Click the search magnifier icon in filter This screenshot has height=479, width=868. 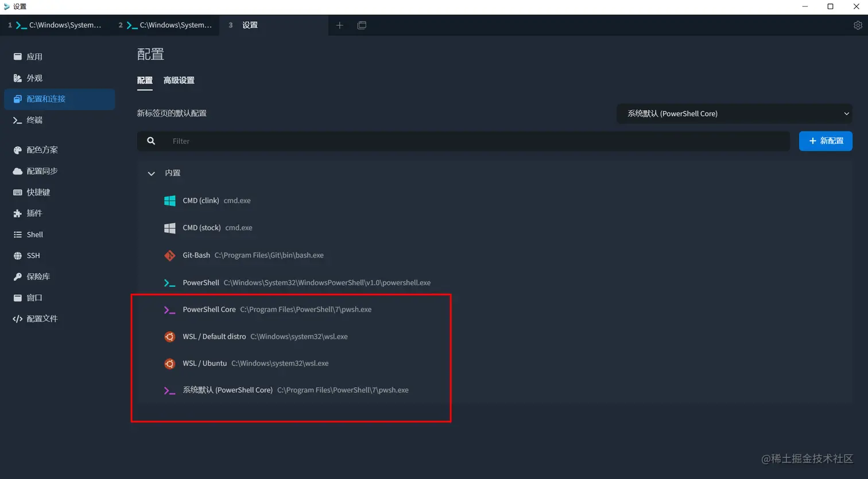151,141
